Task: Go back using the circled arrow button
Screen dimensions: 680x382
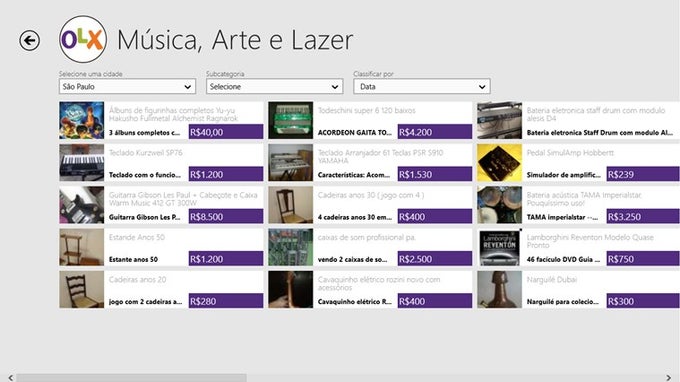Action: [x=29, y=41]
